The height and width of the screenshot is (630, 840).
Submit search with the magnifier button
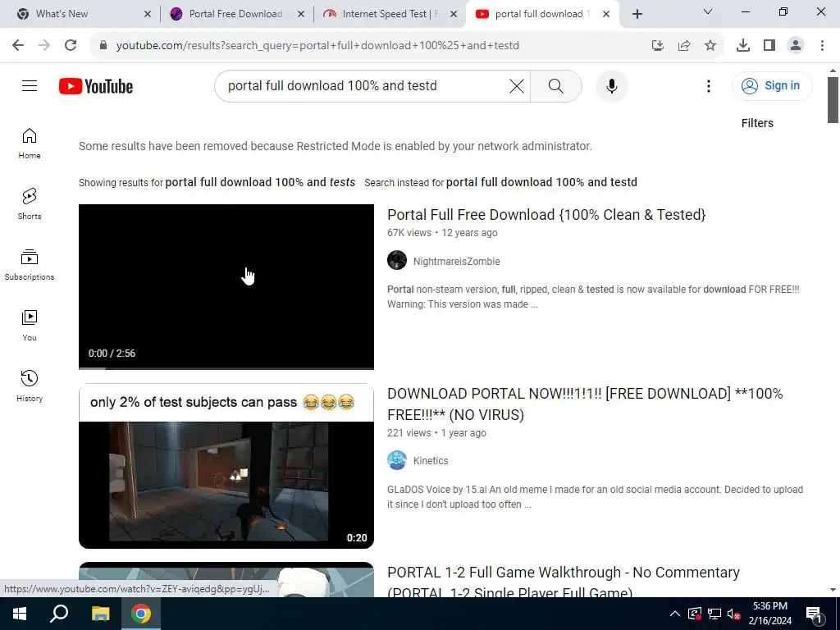coord(556,85)
